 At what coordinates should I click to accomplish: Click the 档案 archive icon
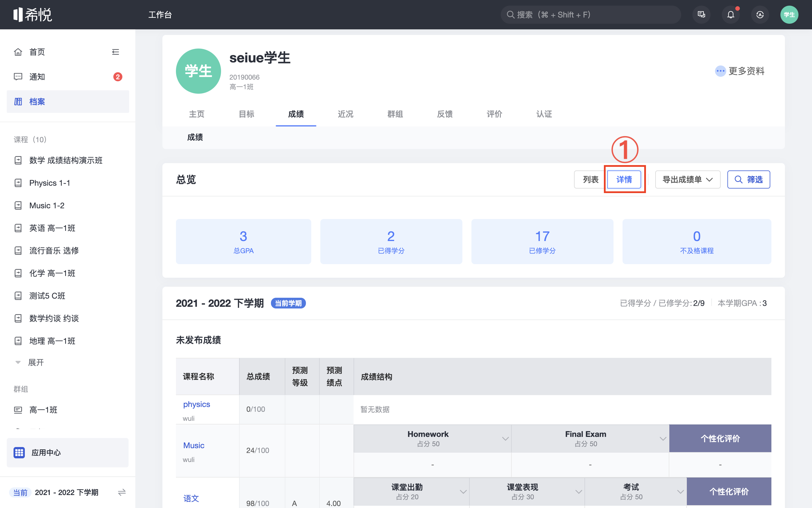point(18,102)
